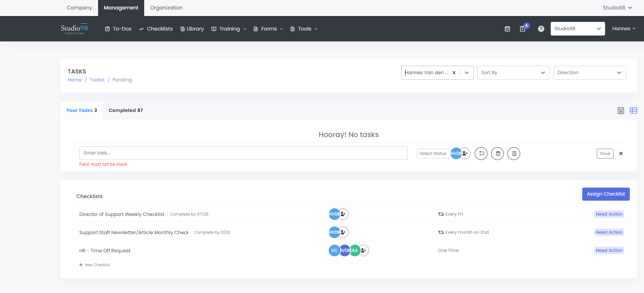Screen dimensions: 644x293
Task: Set priority using the flag icon
Action: pyautogui.click(x=481, y=154)
